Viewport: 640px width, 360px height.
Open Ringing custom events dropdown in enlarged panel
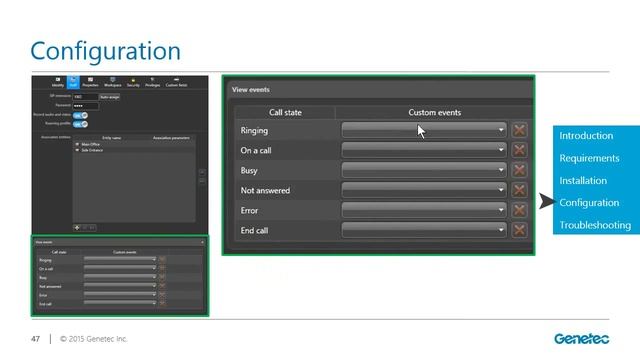click(x=424, y=130)
